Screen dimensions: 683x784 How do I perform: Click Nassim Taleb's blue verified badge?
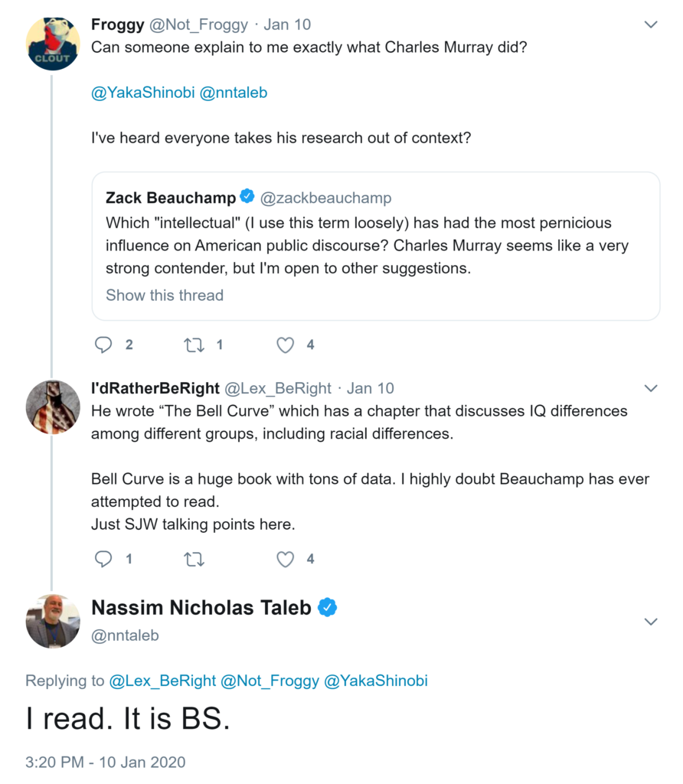[x=328, y=608]
